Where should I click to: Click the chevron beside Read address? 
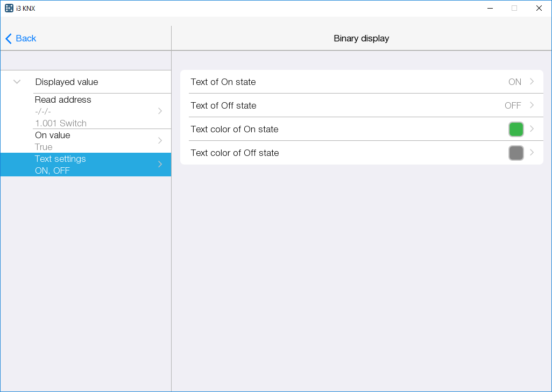pyautogui.click(x=160, y=111)
